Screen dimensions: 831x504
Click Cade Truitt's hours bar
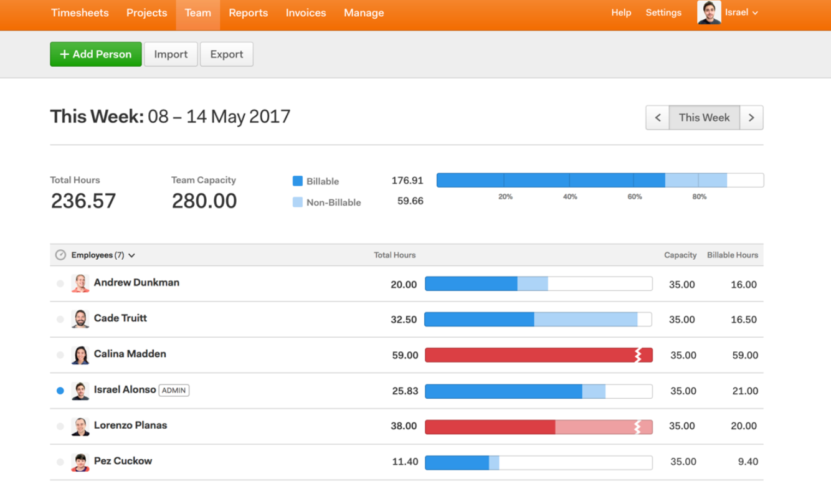[x=539, y=320]
